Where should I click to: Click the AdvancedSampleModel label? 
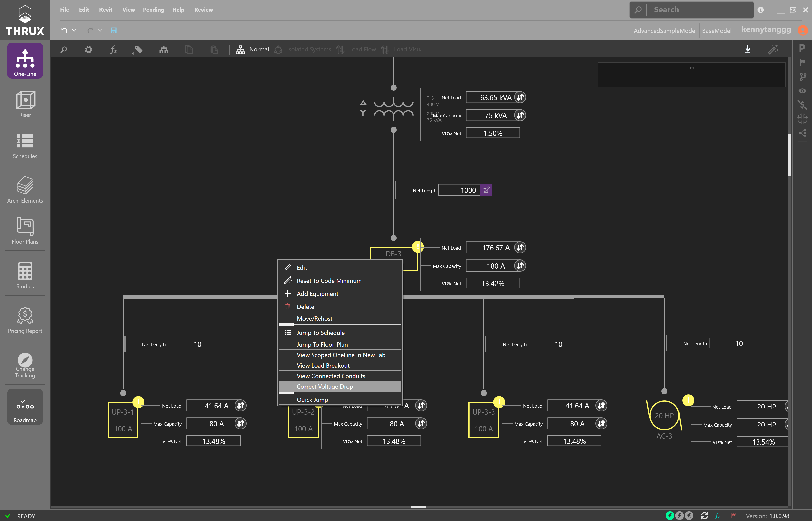tap(665, 31)
